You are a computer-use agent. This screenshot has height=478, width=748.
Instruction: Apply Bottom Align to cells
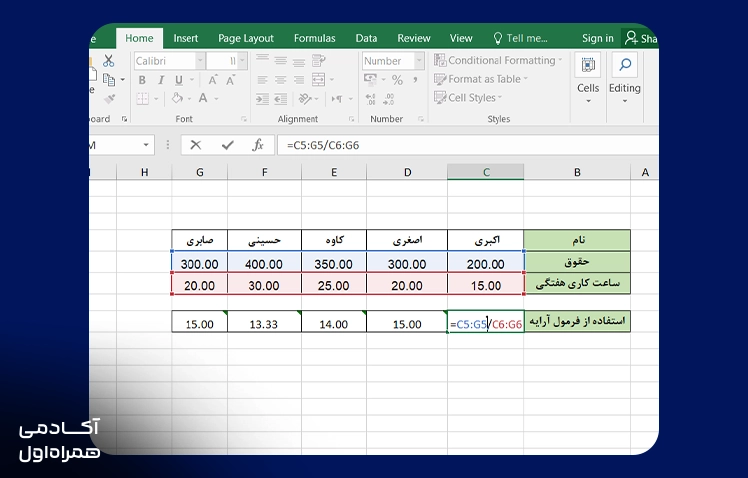(299, 61)
